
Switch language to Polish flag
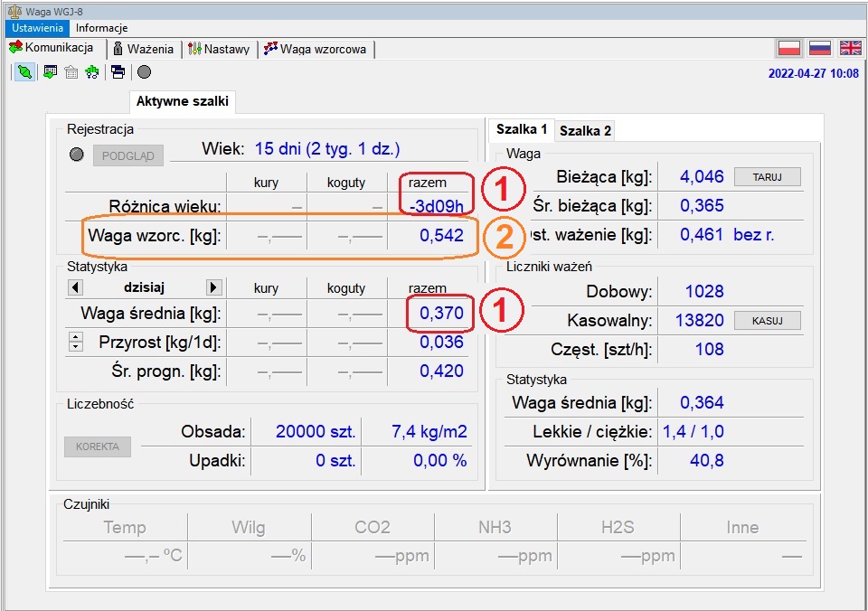(x=789, y=49)
